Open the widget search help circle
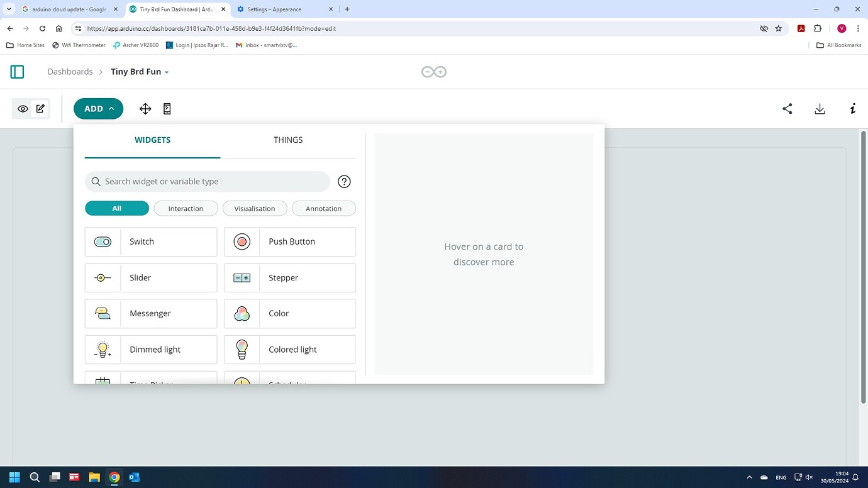 coord(343,181)
